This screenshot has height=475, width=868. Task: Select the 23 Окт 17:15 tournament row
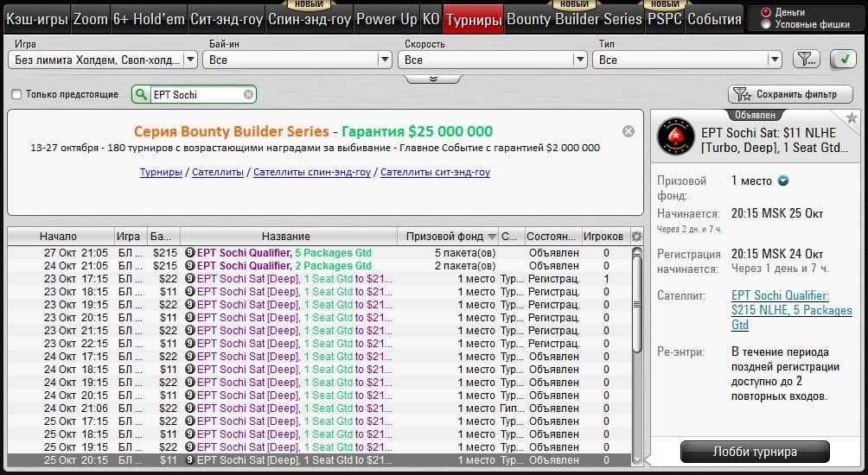(x=319, y=279)
